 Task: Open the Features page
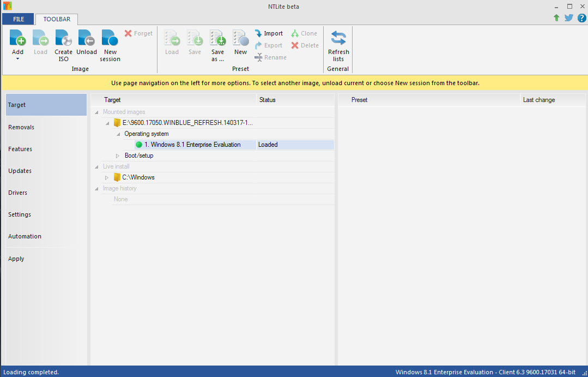tap(46, 149)
